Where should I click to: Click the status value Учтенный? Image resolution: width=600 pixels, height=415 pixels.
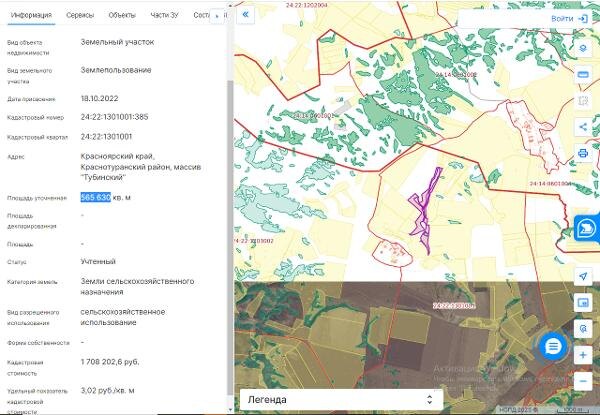(x=98, y=262)
